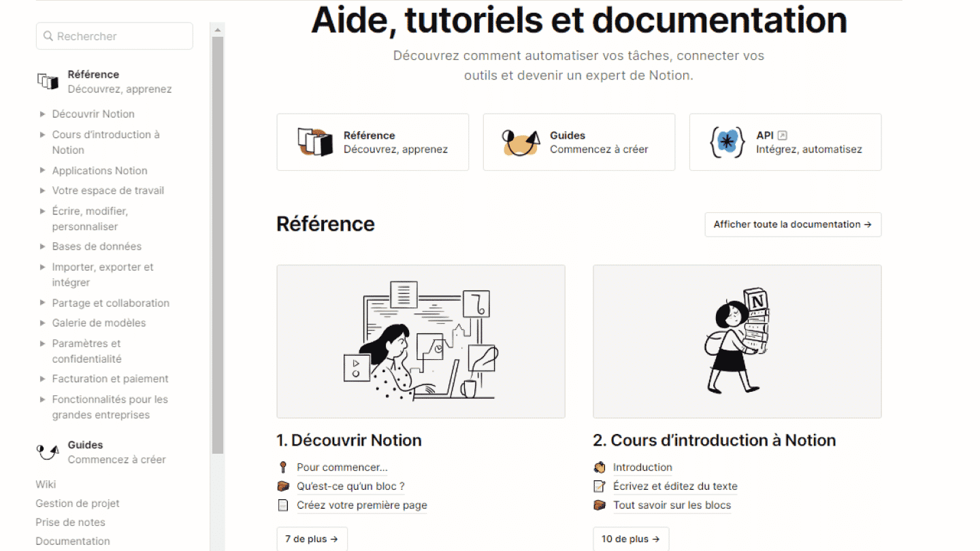Open the Documentation link in sidebar
This screenshot has width=980, height=551.
point(73,541)
